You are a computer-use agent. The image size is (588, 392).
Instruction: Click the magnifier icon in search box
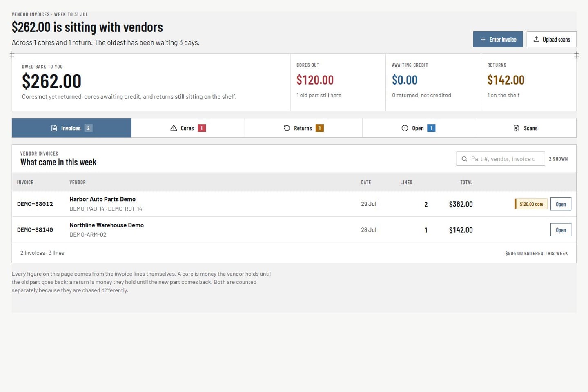click(464, 159)
